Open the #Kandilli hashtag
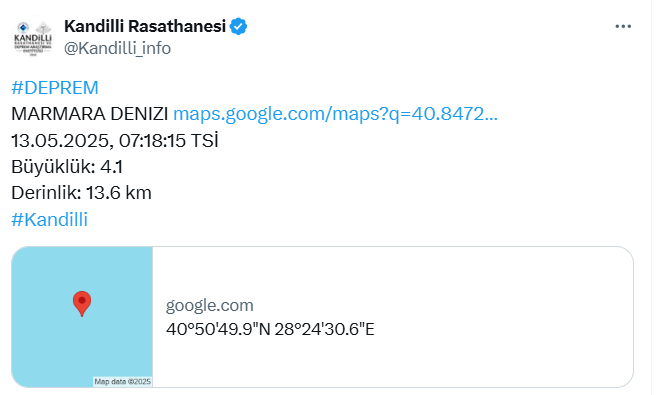The width and height of the screenshot is (667, 395). tap(49, 219)
